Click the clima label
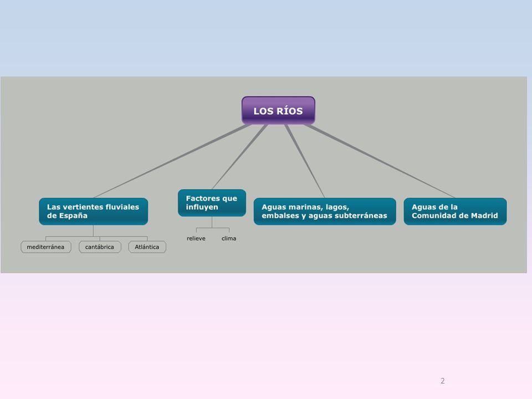This screenshot has height=399, width=532. [229, 238]
